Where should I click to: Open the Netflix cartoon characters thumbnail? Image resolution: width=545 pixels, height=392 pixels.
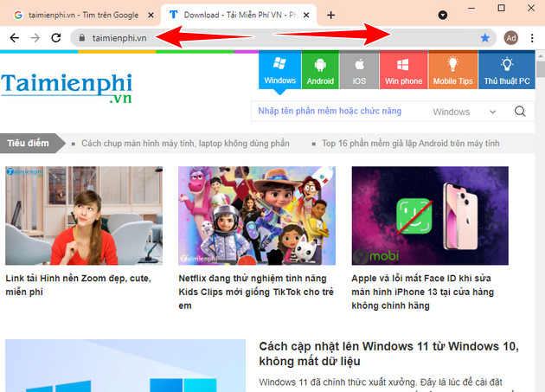point(257,215)
